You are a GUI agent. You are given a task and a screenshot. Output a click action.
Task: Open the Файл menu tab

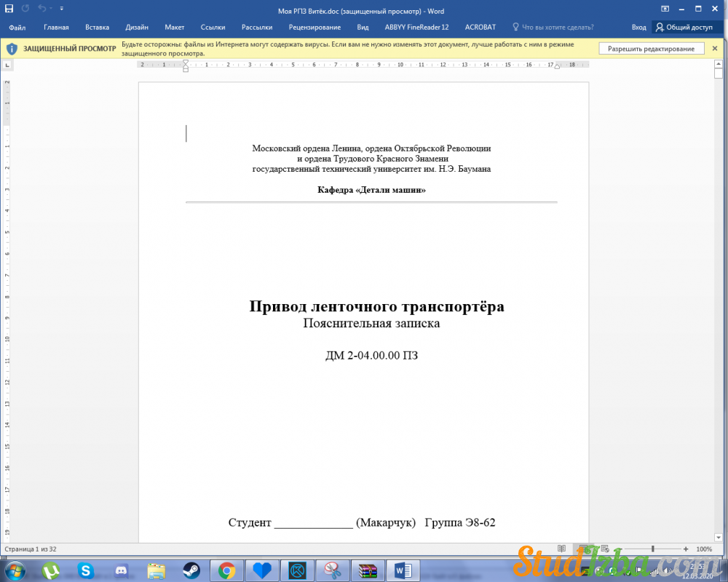coord(17,27)
